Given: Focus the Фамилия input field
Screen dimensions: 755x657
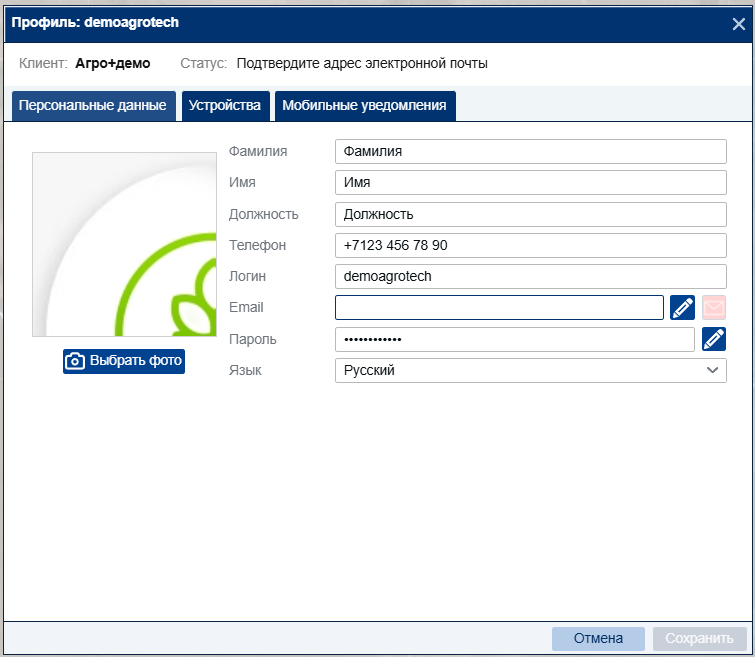Looking at the screenshot, I should (x=531, y=151).
